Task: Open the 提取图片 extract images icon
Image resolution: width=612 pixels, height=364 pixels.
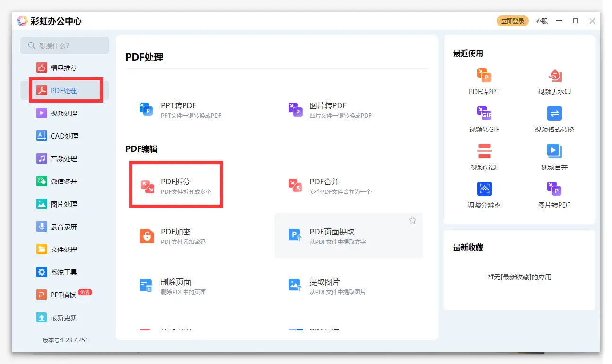Action: pos(296,286)
